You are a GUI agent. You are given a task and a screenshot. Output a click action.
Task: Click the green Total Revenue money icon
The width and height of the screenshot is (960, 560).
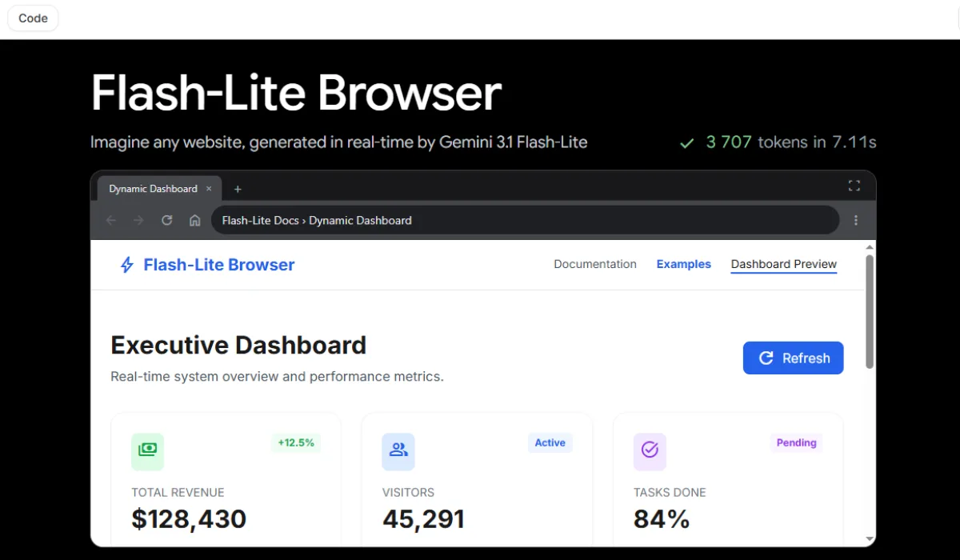pos(147,450)
